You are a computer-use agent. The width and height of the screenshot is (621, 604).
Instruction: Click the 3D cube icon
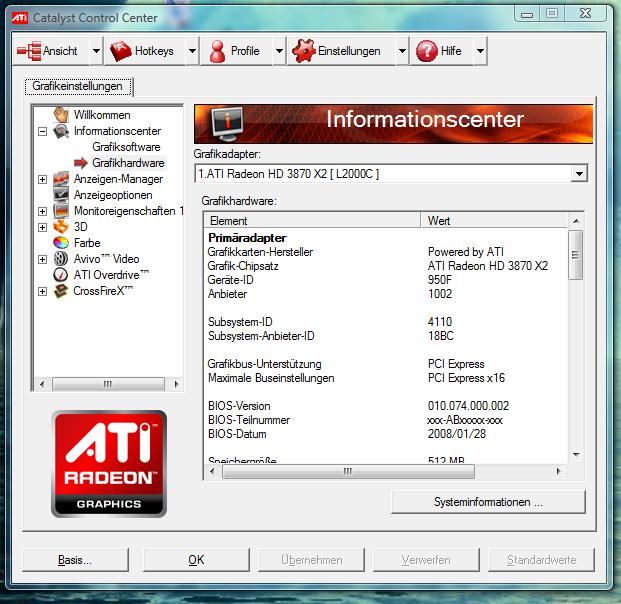pos(61,227)
